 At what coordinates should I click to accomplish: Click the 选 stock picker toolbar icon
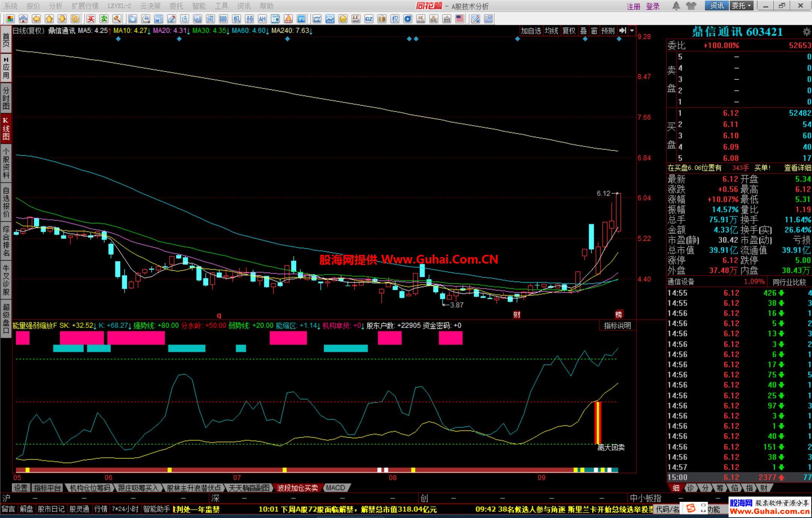184,19
